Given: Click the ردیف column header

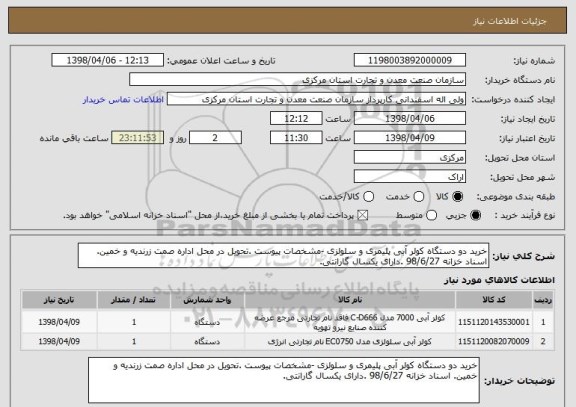Looking at the screenshot, I should 543,300.
